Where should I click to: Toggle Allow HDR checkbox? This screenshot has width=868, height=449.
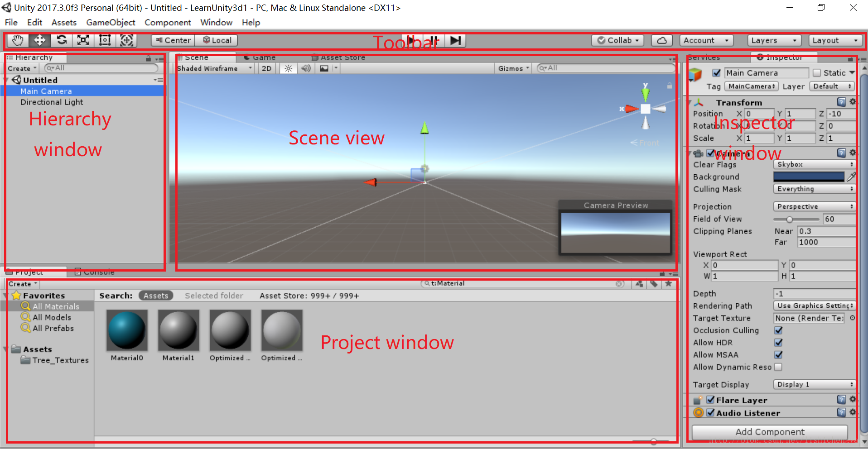778,343
